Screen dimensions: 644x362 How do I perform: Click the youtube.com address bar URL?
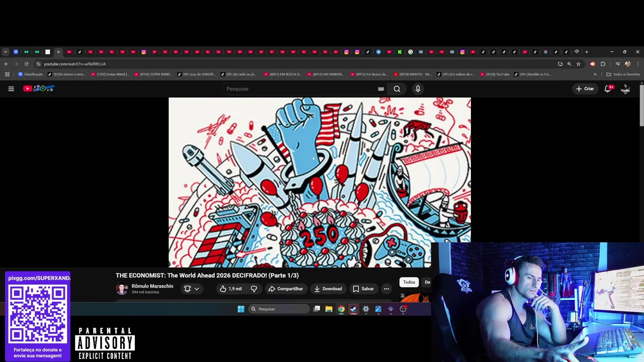[74, 64]
